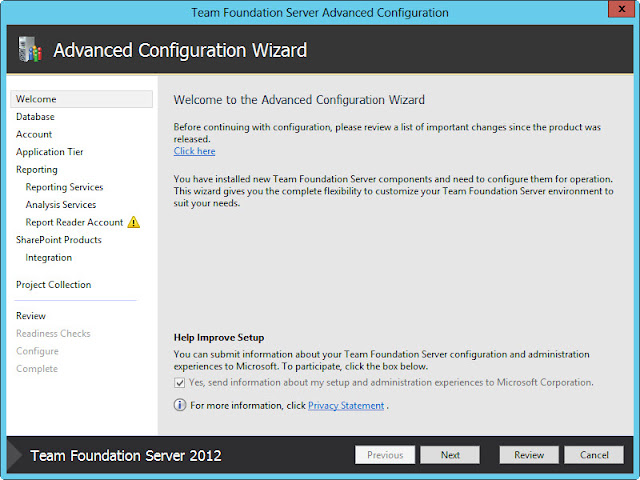Close the Advanced Configuration window
The width and height of the screenshot is (640, 480).
click(x=622, y=9)
